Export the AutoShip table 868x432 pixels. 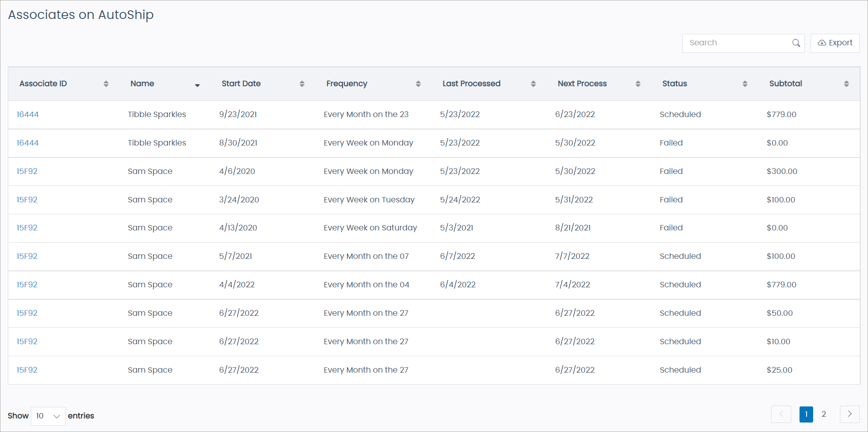[x=835, y=43]
